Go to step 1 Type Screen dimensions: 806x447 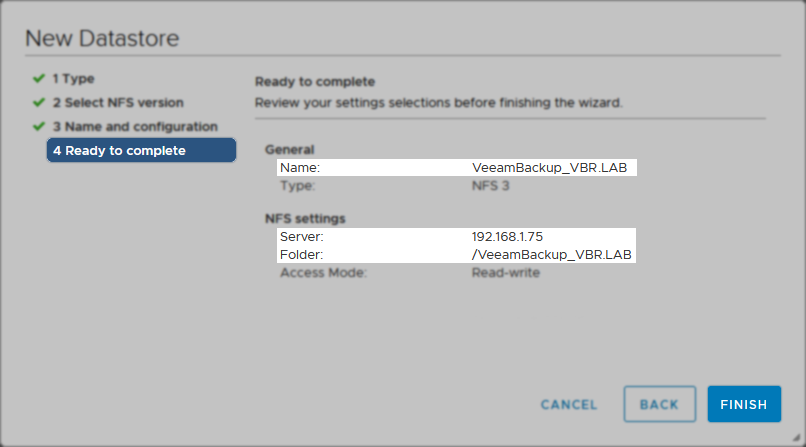(74, 79)
